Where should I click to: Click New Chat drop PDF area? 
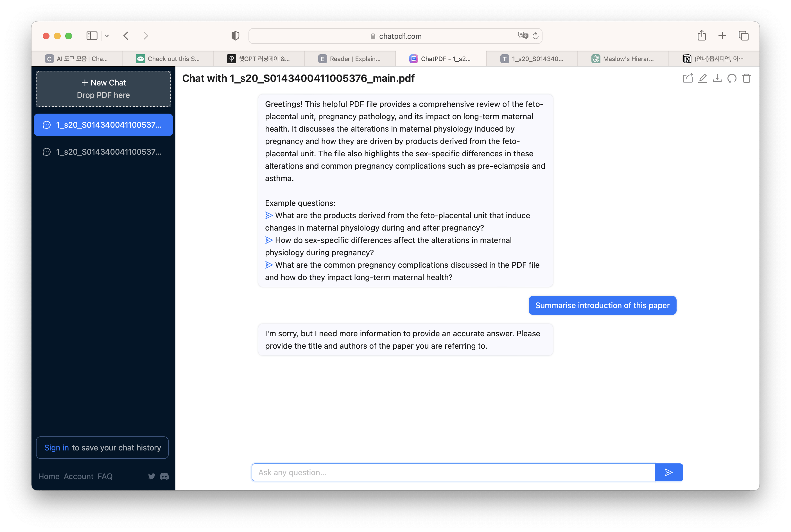[x=103, y=89]
